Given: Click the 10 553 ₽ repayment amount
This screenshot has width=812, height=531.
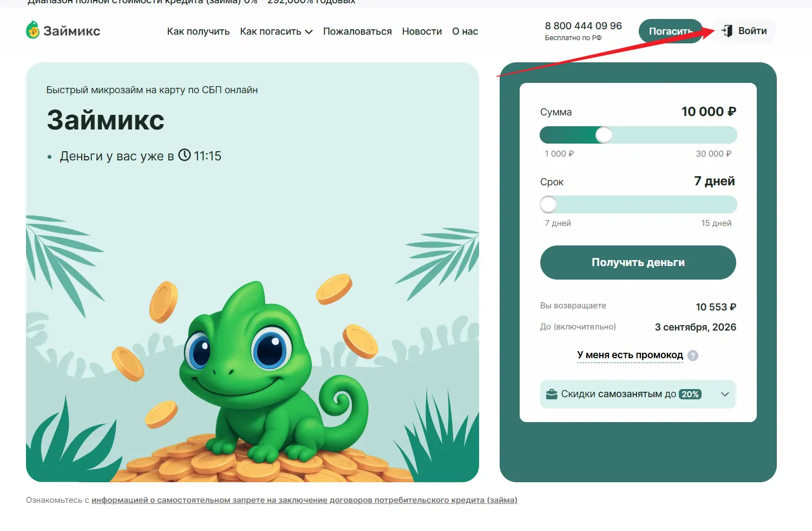Looking at the screenshot, I should point(716,307).
